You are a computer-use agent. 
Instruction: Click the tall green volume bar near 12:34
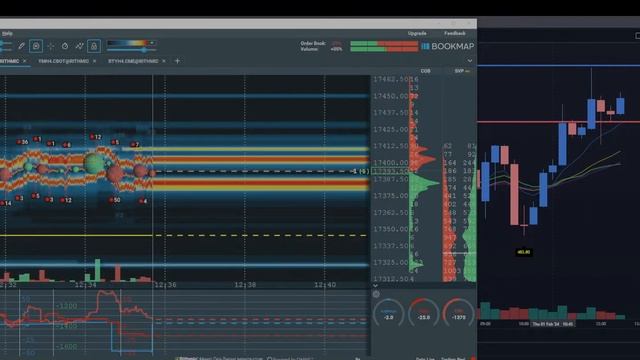coord(98,270)
